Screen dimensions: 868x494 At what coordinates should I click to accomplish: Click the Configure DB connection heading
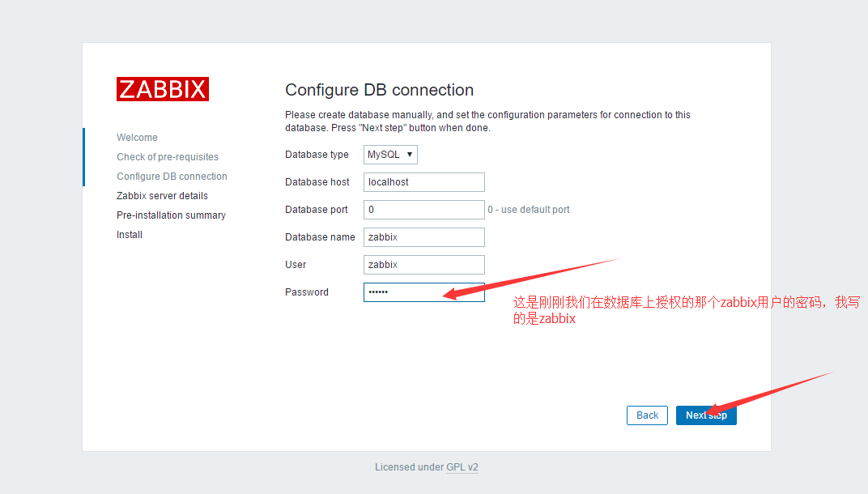click(379, 90)
